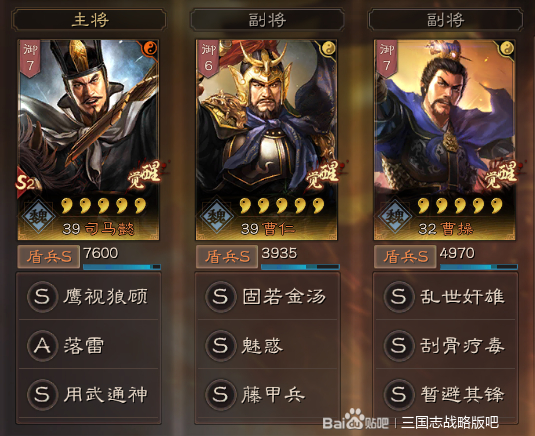Click the yin-yang icon on 曹仁's card
Image resolution: width=535 pixels, height=436 pixels.
(x=328, y=48)
